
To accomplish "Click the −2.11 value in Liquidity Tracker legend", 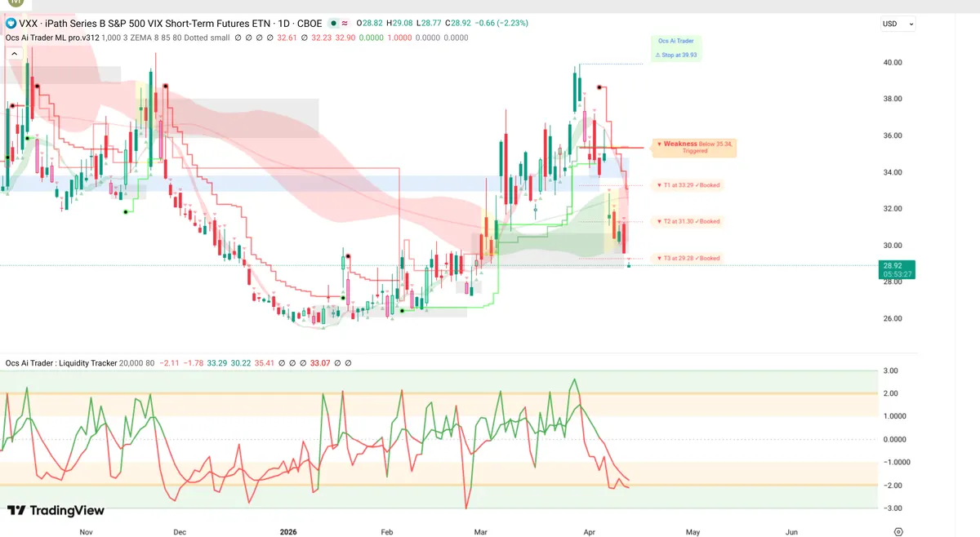I will (170, 362).
